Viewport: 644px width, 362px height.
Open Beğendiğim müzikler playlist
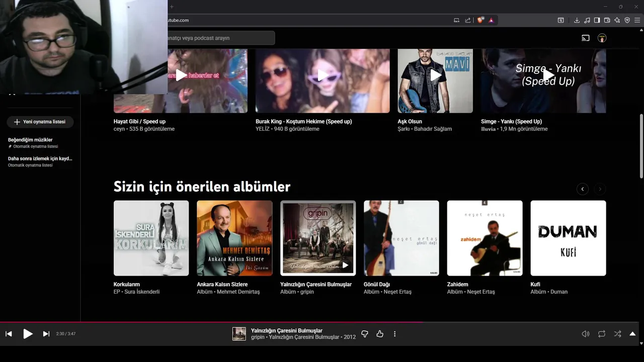pos(40,143)
